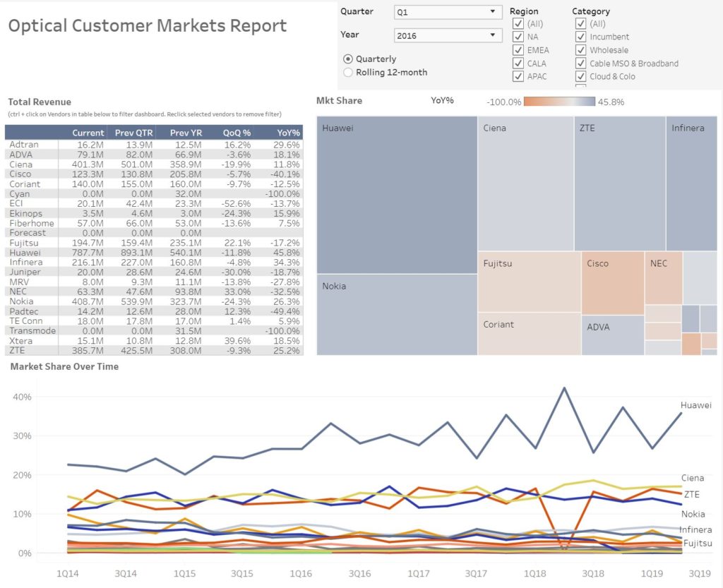
Task: Click the Prev QTR column header
Action: [133, 133]
